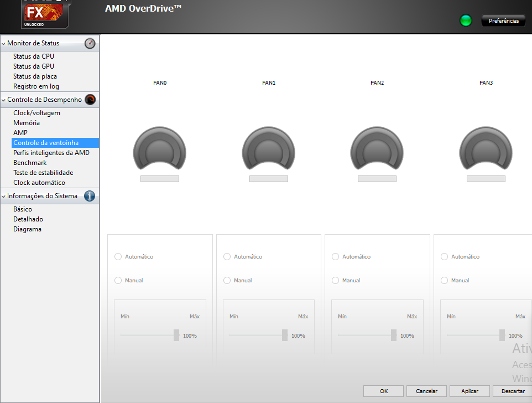Image resolution: width=532 pixels, height=403 pixels.
Task: Select Manual radio button for FAN0
Action: (x=118, y=281)
